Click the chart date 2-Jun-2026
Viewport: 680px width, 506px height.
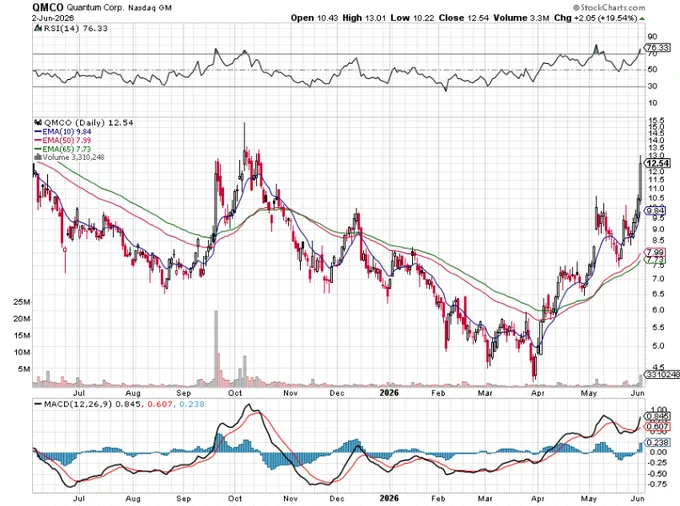pyautogui.click(x=53, y=18)
